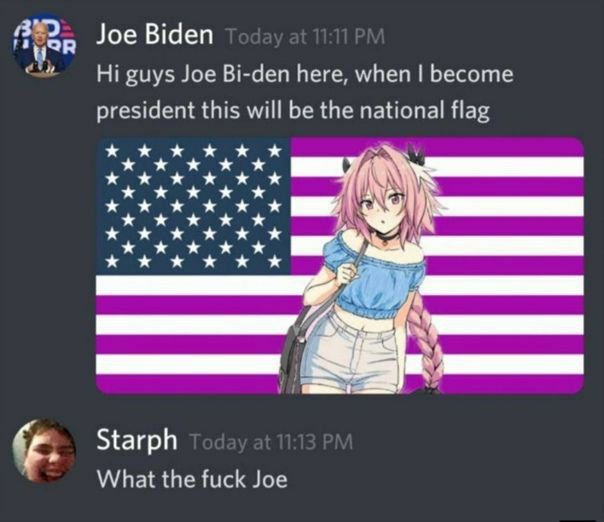Click the "Today at 11:11 PM" timestamp
The width and height of the screenshot is (604, 522).
[304, 37]
